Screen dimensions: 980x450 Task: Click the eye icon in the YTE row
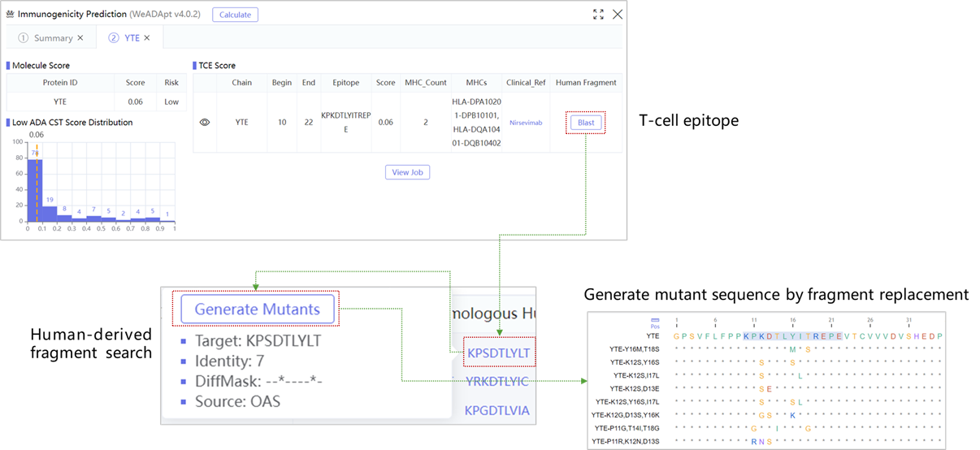(x=205, y=123)
